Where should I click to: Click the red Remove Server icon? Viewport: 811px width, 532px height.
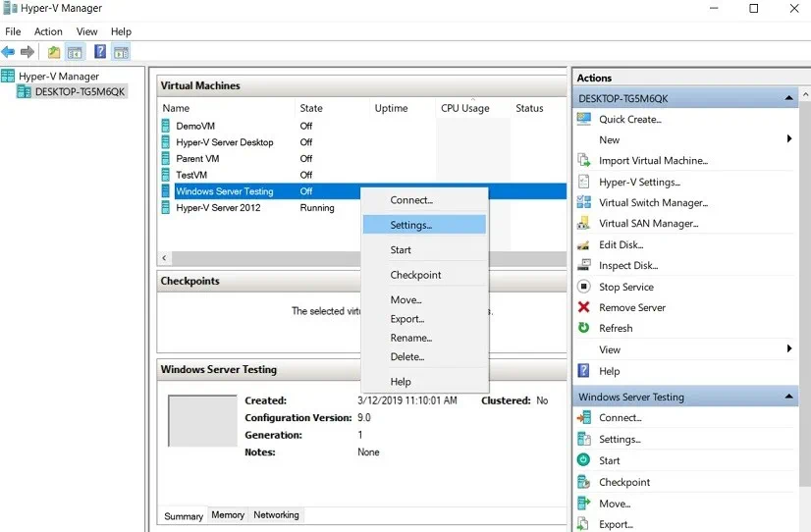click(583, 308)
